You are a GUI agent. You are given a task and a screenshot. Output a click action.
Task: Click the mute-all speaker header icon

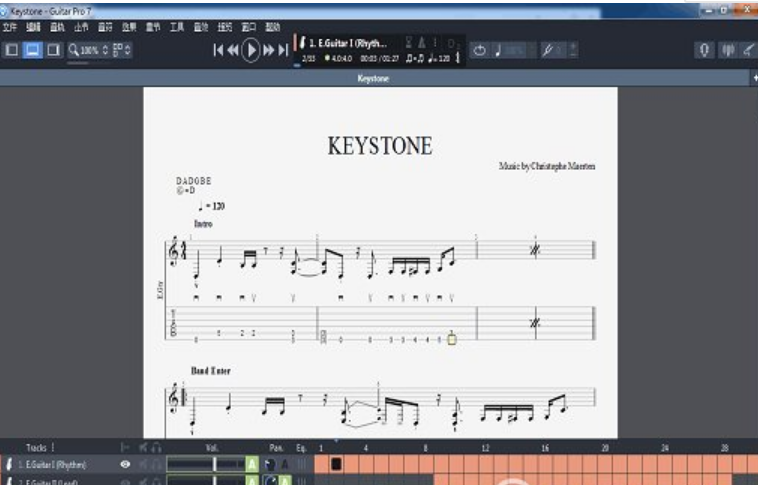143,447
